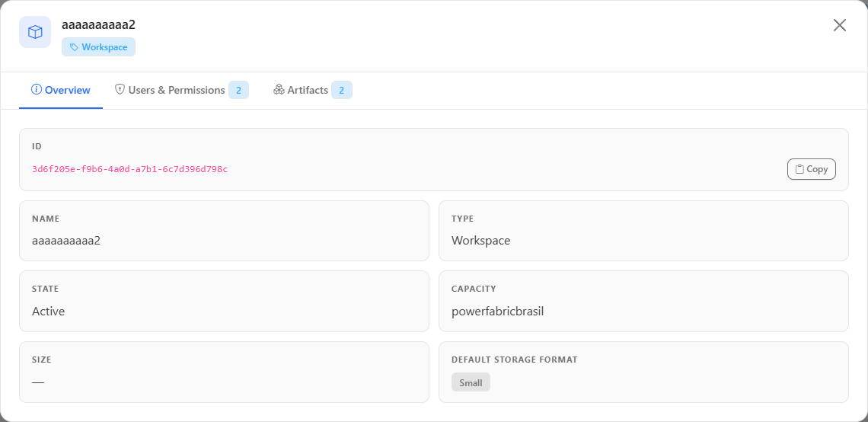Click the cubes icon beside Artifacts
The height and width of the screenshot is (422, 868).
tap(279, 90)
